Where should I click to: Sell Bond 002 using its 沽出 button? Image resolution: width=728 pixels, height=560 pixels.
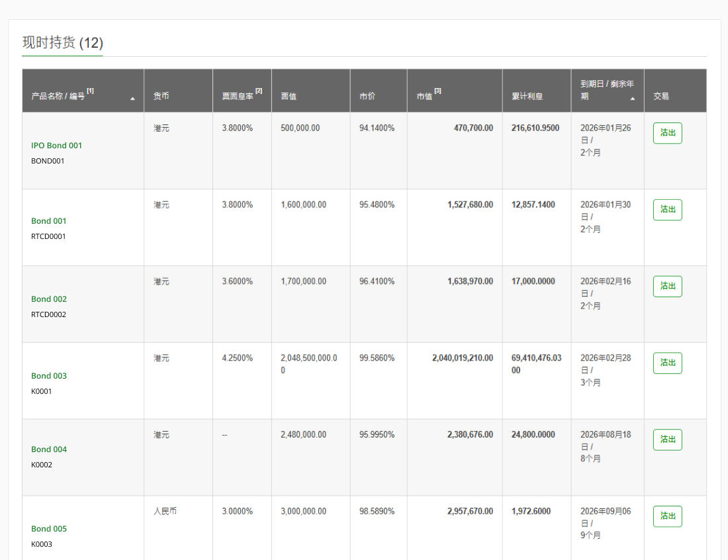(x=667, y=287)
